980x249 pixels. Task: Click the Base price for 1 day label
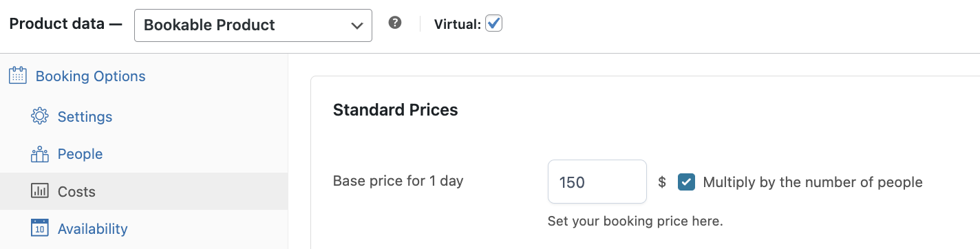[x=398, y=182]
